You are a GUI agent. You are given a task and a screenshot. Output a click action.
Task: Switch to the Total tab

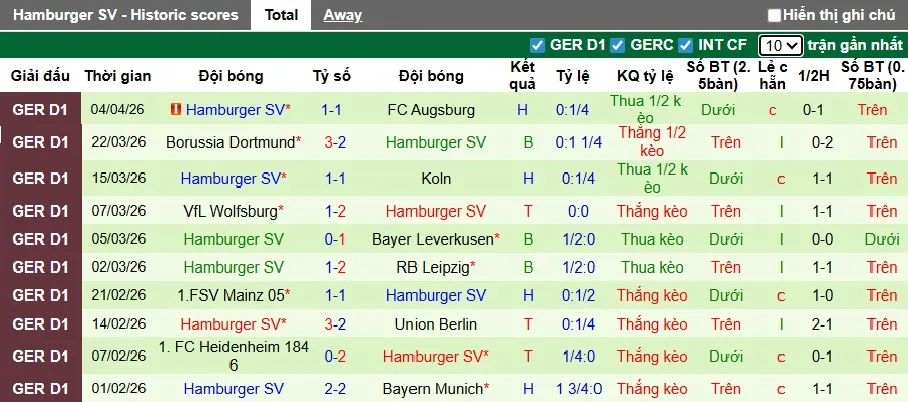[x=281, y=15]
